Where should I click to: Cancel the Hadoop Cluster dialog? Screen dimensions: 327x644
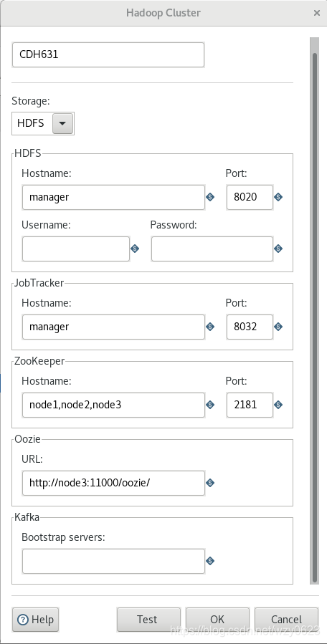click(x=286, y=620)
